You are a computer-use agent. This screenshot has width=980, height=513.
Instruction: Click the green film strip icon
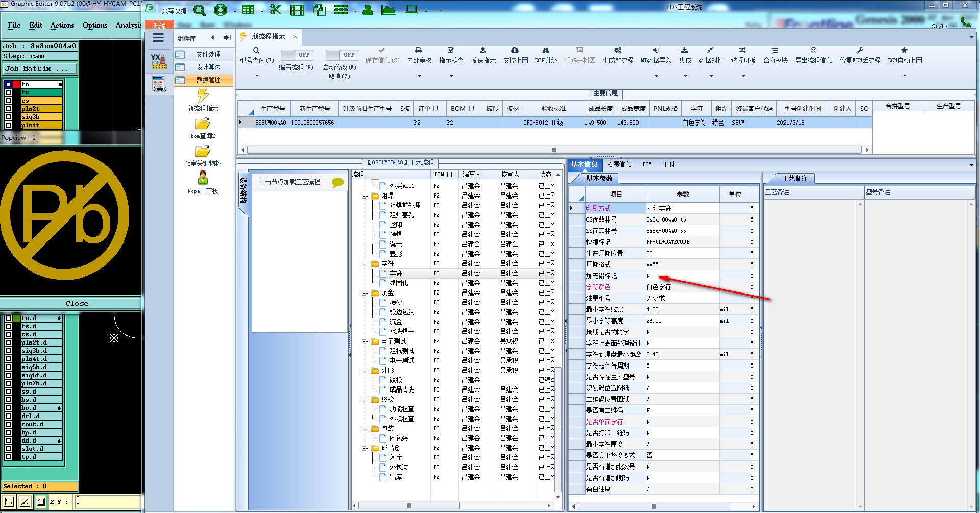[x=297, y=10]
